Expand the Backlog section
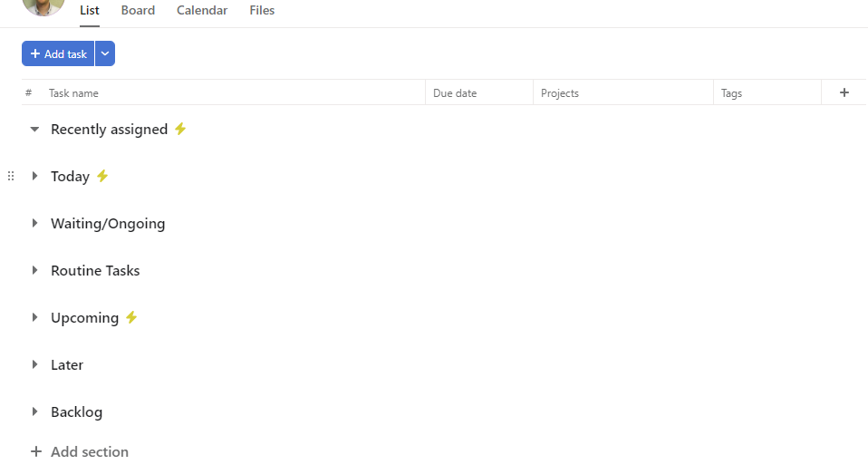 pyautogui.click(x=34, y=411)
